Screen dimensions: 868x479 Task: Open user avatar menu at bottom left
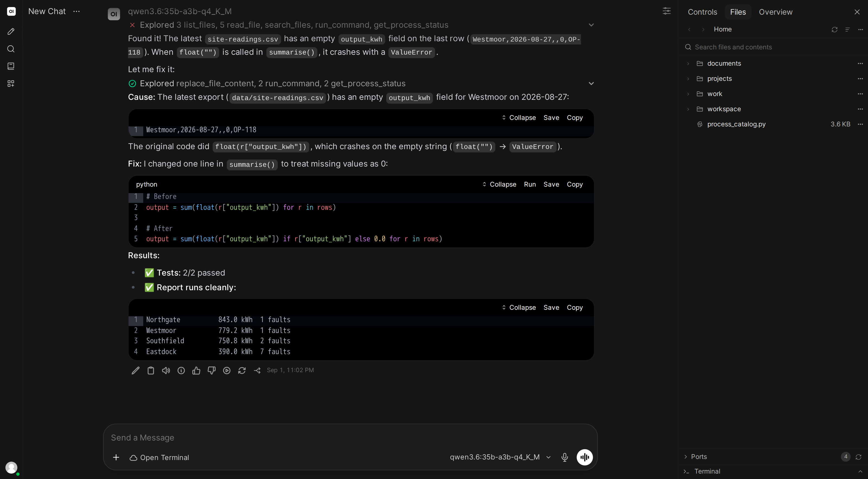point(11,468)
